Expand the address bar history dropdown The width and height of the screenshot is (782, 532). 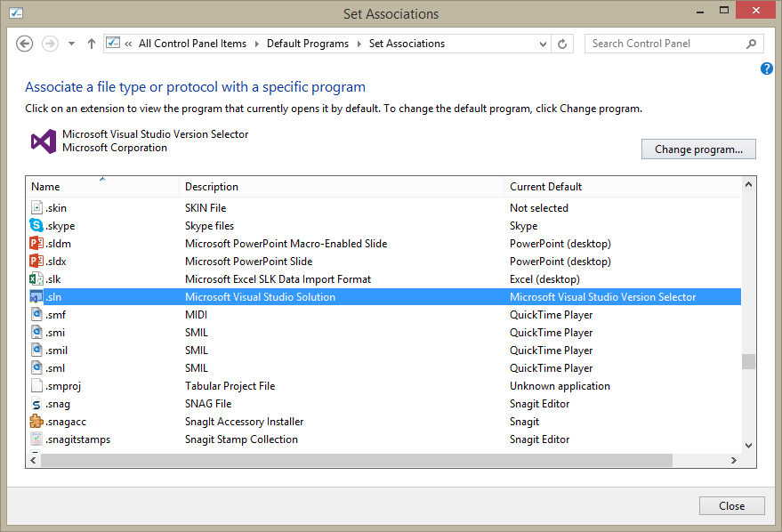pyautogui.click(x=543, y=44)
